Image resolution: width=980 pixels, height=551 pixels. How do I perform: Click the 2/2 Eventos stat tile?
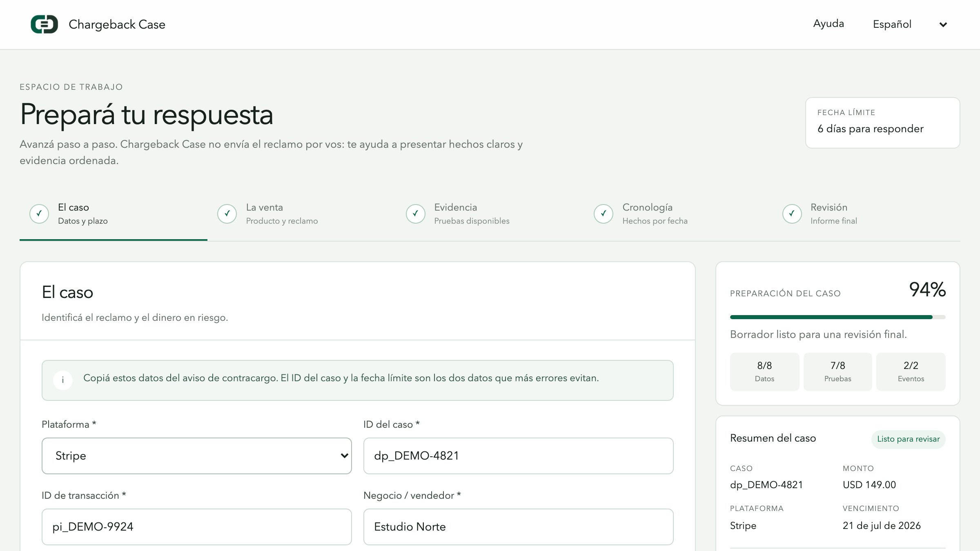[x=911, y=371]
